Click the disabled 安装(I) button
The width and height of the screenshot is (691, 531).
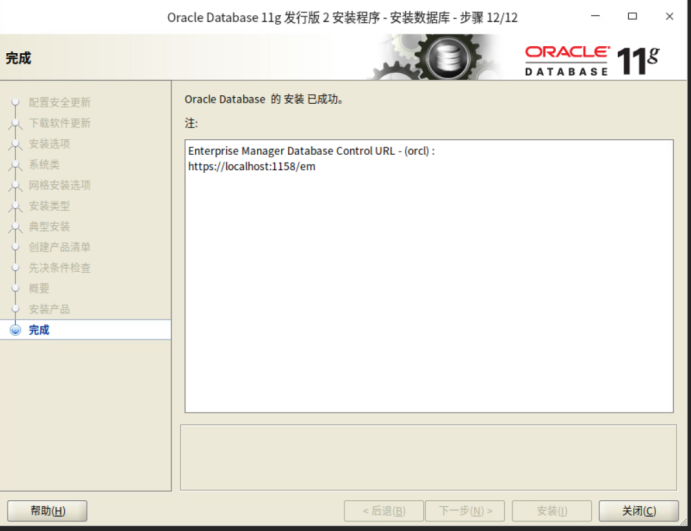click(x=552, y=511)
